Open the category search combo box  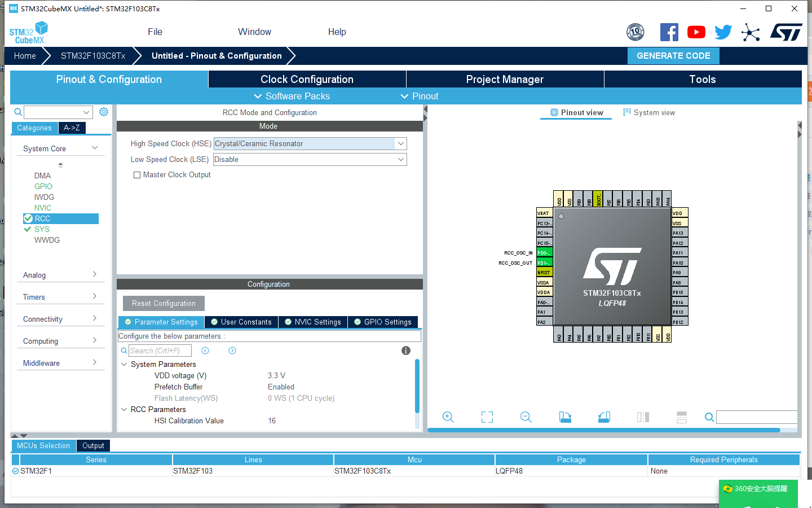pos(58,112)
